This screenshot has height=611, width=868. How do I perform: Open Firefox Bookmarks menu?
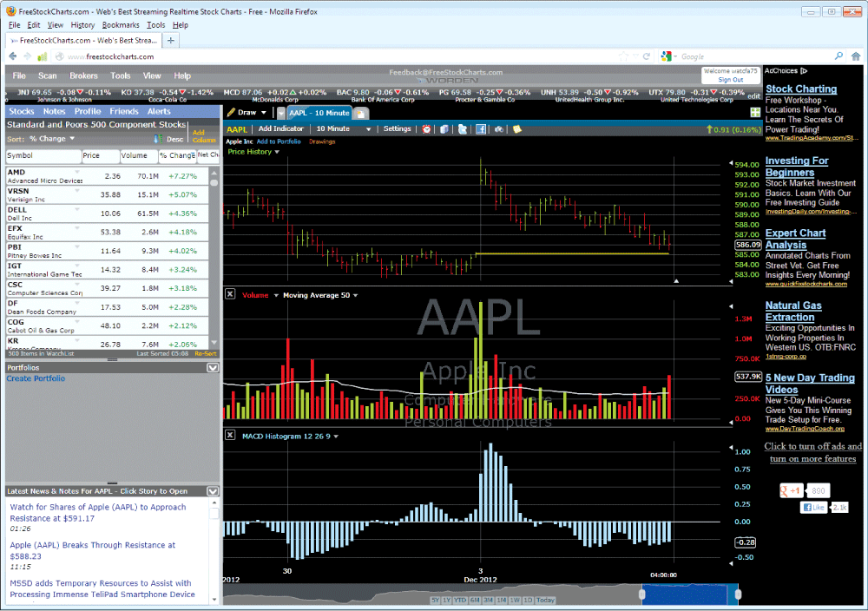(121, 25)
